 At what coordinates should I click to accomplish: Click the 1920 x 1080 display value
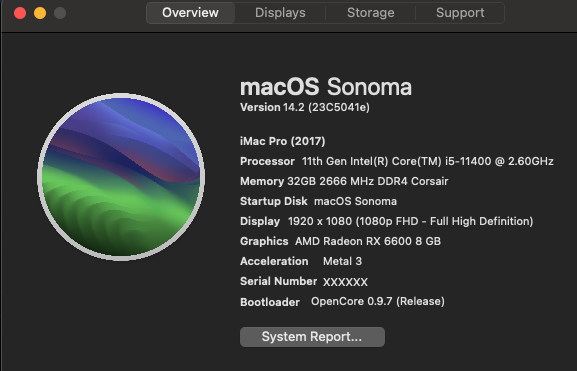pos(410,221)
